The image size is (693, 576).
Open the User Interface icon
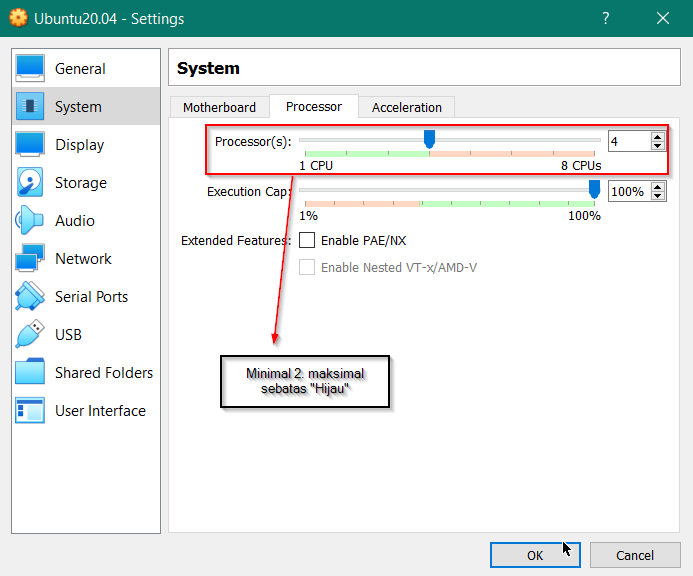pyautogui.click(x=30, y=411)
